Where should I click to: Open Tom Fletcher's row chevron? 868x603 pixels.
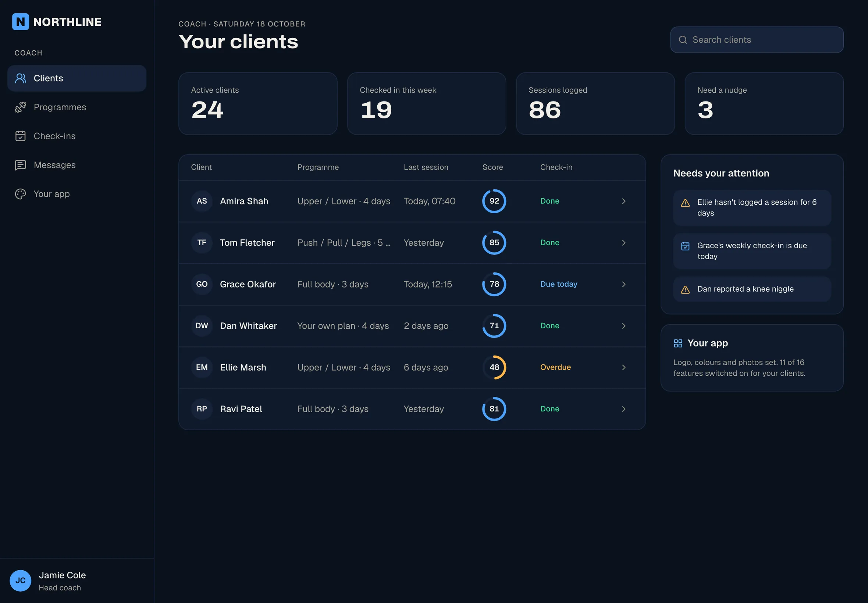(x=624, y=243)
